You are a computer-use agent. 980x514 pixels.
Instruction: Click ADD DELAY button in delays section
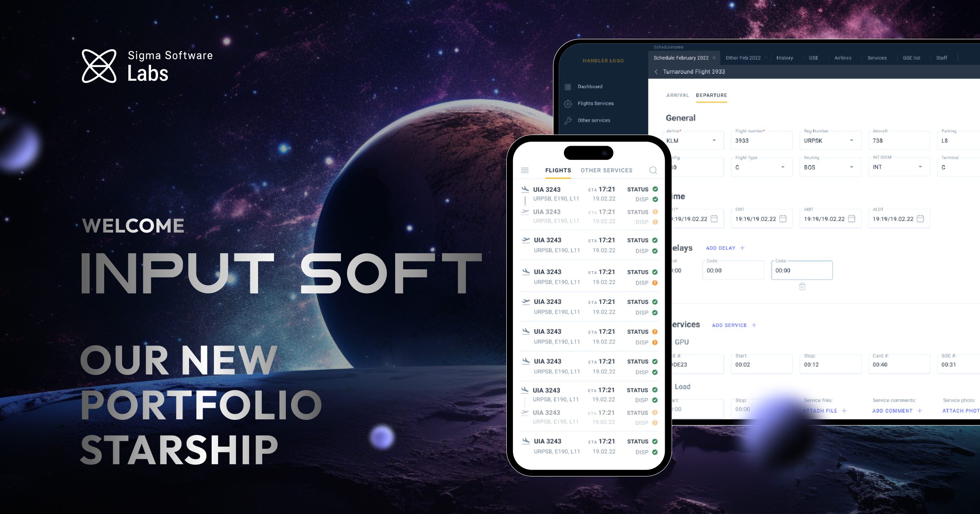(x=723, y=248)
